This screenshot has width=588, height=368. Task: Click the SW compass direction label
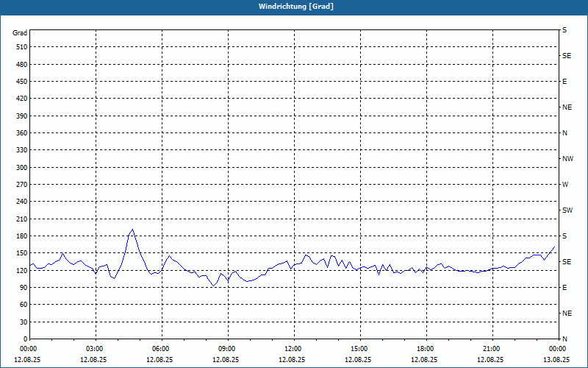(x=567, y=210)
